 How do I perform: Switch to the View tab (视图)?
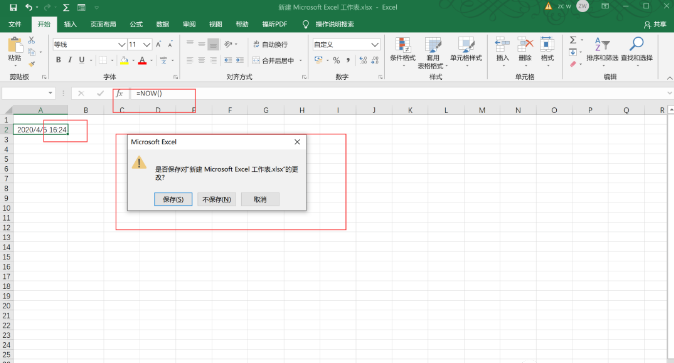coord(215,24)
